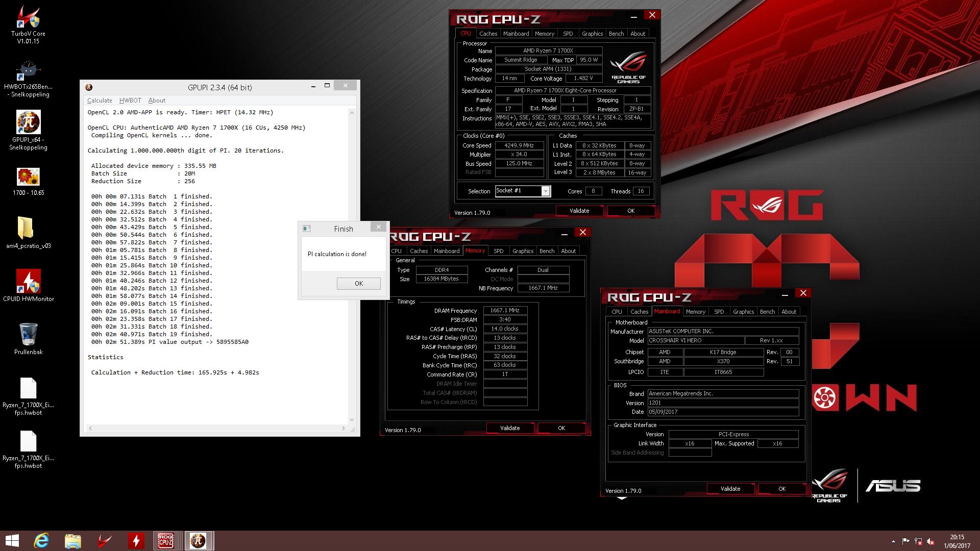Screen dimensions: 980x551
Task: Switch to CPU tab in Mainboard window
Action: click(617, 312)
